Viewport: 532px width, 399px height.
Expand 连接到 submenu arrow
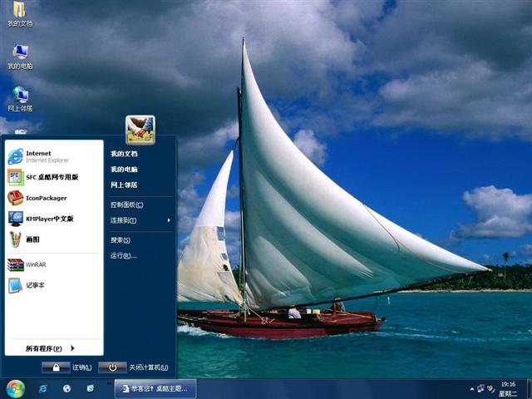[x=169, y=220]
